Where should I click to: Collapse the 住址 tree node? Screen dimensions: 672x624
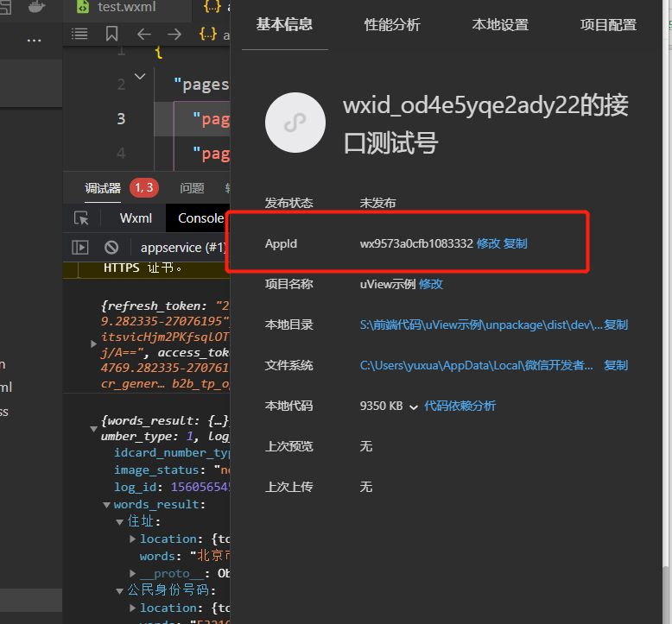(x=120, y=522)
